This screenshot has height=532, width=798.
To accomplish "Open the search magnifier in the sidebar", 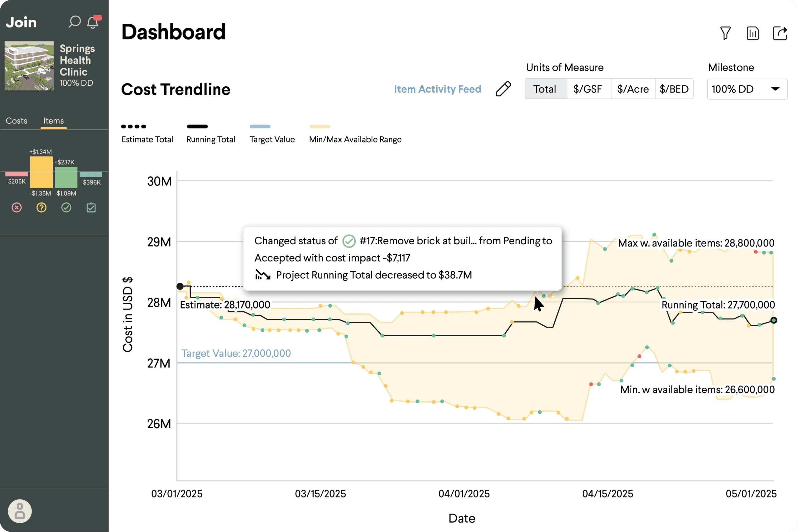I will 75,22.
